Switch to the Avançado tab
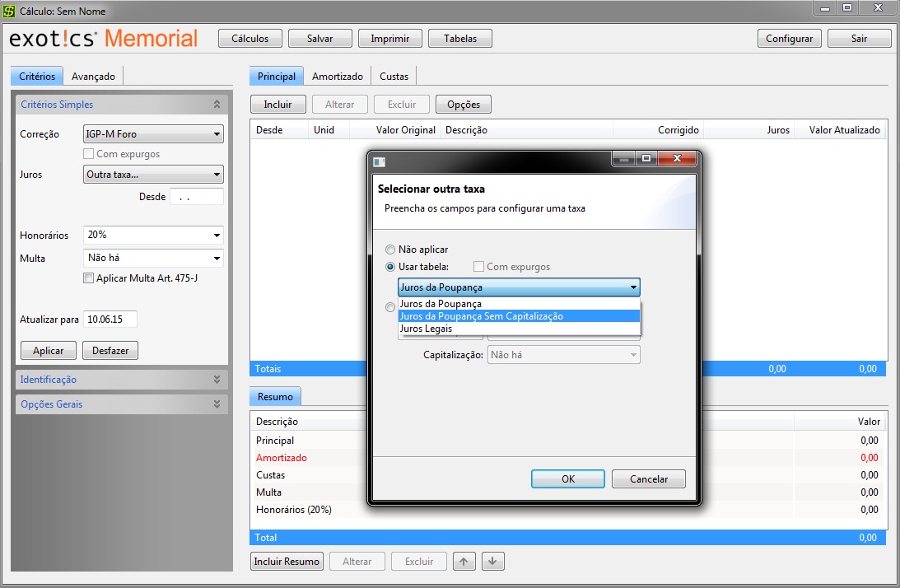This screenshot has width=900, height=588. (x=93, y=76)
